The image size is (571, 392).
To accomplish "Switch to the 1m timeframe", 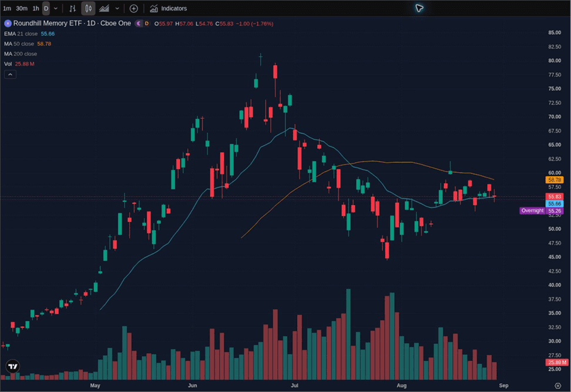I will (7, 8).
